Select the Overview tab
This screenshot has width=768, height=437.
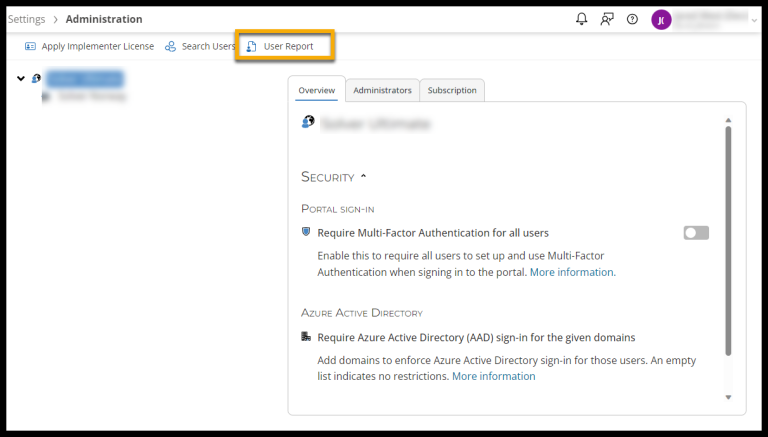[x=317, y=90]
